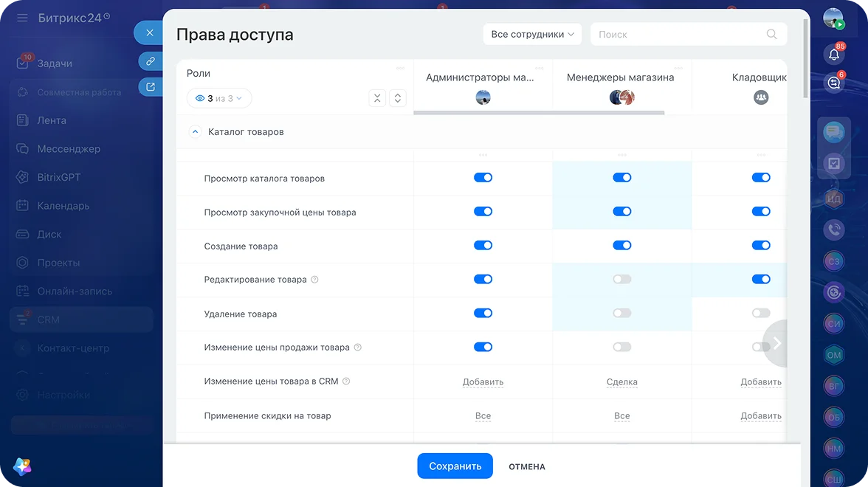
Task: Copy link with the chain icon button
Action: tap(150, 61)
